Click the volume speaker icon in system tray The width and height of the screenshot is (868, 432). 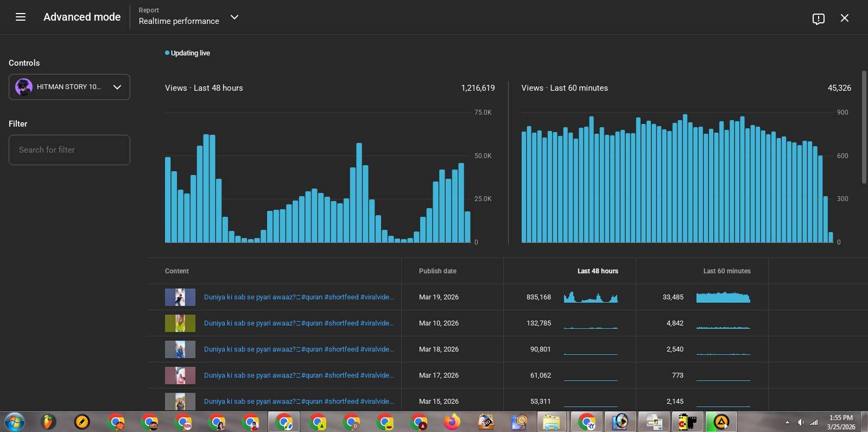coord(801,422)
